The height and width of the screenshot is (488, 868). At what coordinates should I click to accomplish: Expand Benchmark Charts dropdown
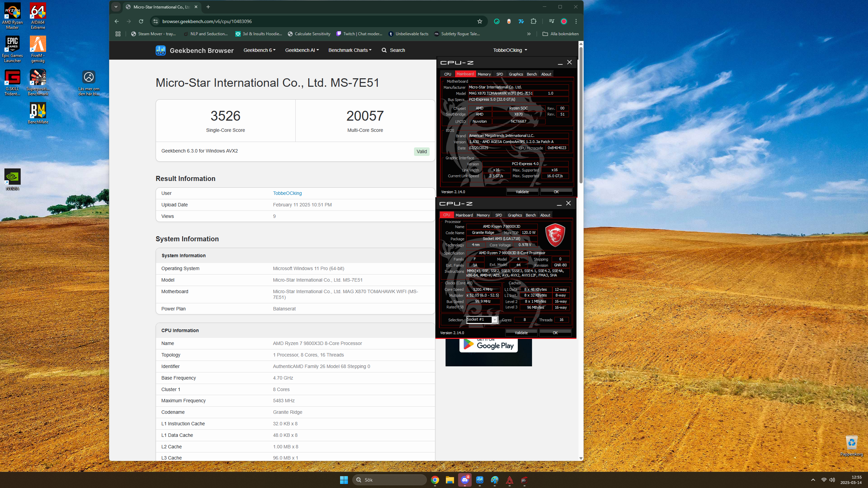tap(350, 50)
